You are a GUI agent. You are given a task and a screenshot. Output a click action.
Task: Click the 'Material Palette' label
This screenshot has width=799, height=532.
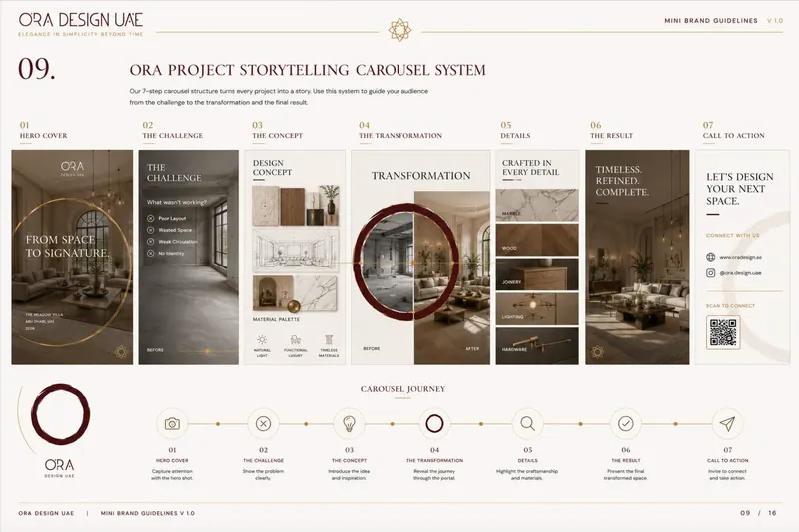[277, 319]
